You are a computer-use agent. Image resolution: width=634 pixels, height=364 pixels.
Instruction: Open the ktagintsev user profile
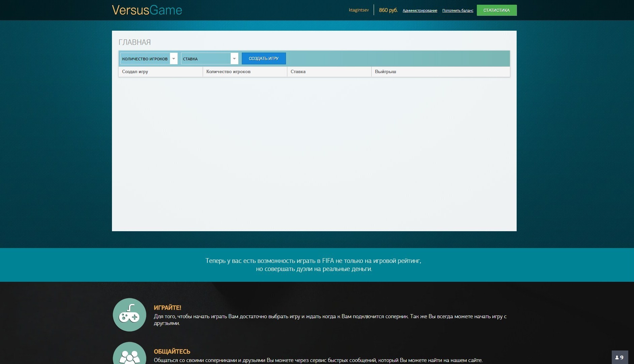pyautogui.click(x=359, y=10)
